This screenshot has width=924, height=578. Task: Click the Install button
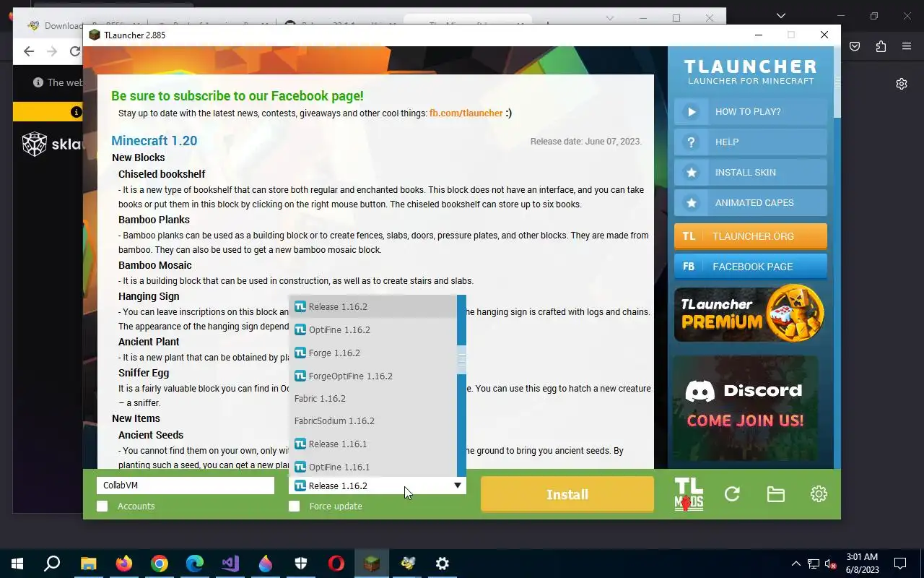click(567, 494)
